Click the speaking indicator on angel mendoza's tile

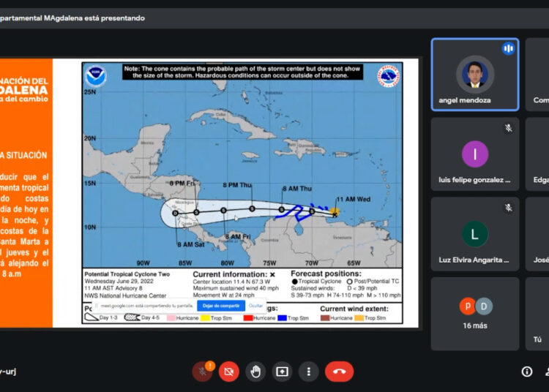[508, 49]
